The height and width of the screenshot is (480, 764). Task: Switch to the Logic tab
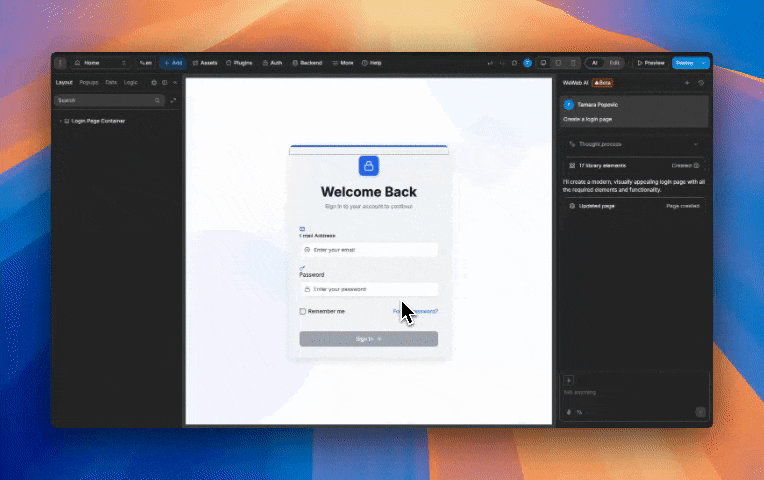[x=131, y=82]
